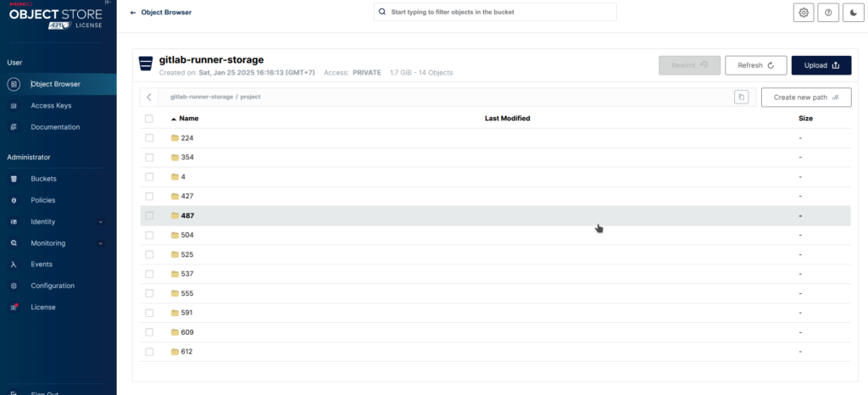This screenshot has width=868, height=395.
Task: Click the copy path icon
Action: [x=741, y=97]
